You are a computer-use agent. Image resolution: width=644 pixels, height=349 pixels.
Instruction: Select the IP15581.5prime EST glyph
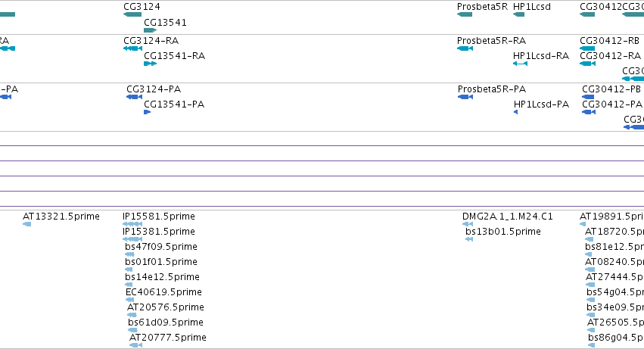[x=132, y=224]
